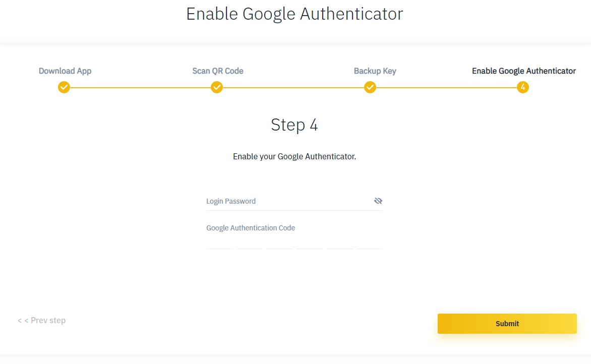Click the Backup Key checkmark icon

[x=370, y=87]
